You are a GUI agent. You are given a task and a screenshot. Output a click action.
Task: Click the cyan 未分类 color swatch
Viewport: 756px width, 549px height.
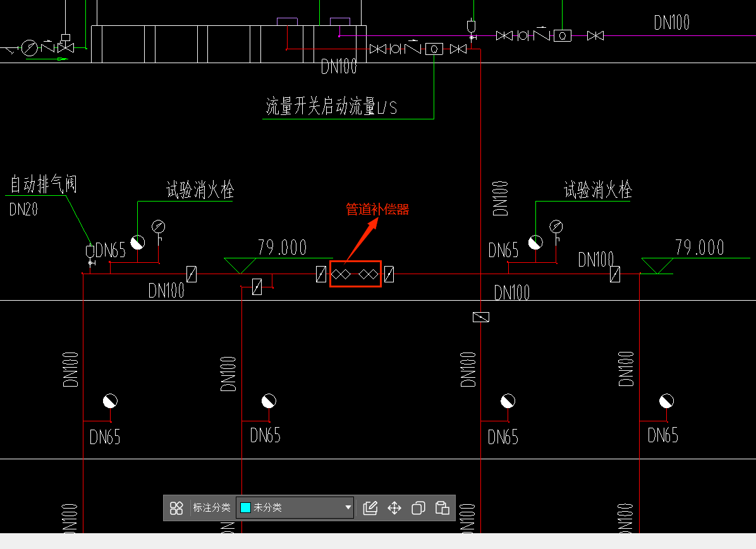coord(245,507)
